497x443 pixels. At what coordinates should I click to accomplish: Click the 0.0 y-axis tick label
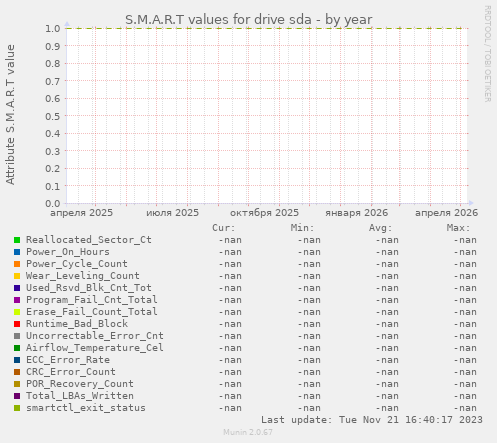[x=53, y=203]
